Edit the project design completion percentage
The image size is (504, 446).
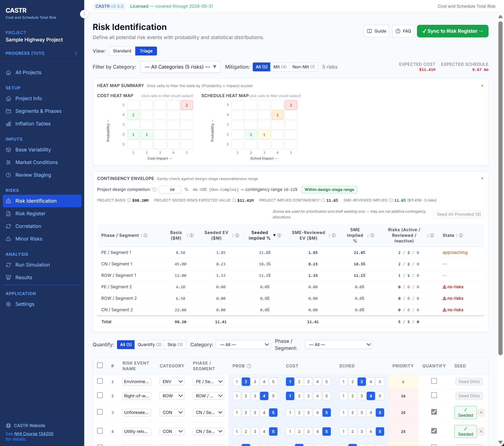(170, 189)
